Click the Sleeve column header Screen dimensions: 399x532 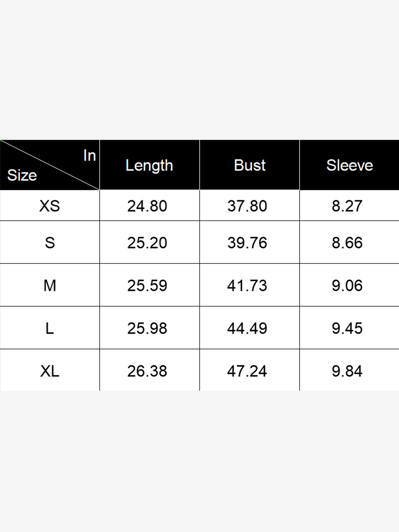350,165
